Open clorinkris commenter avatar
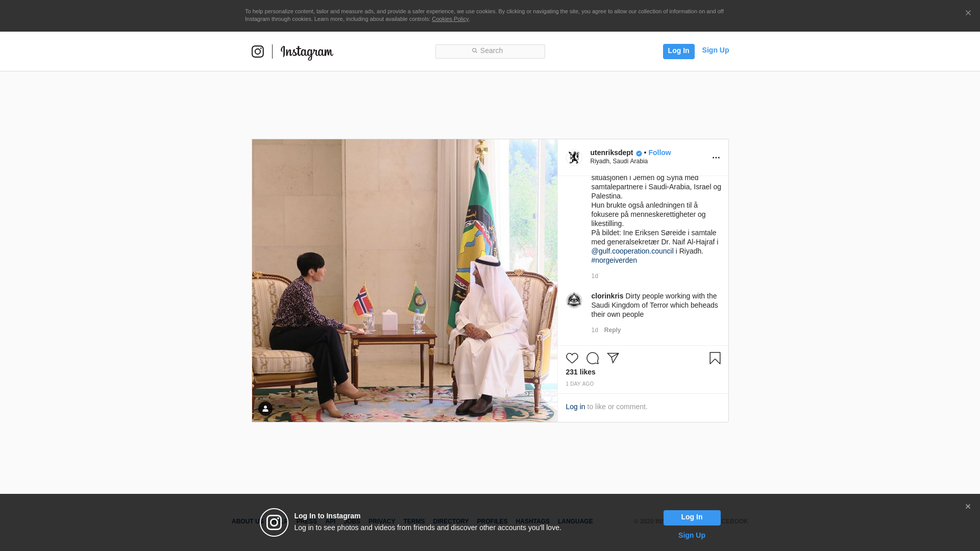This screenshot has width=980, height=551. pyautogui.click(x=574, y=300)
